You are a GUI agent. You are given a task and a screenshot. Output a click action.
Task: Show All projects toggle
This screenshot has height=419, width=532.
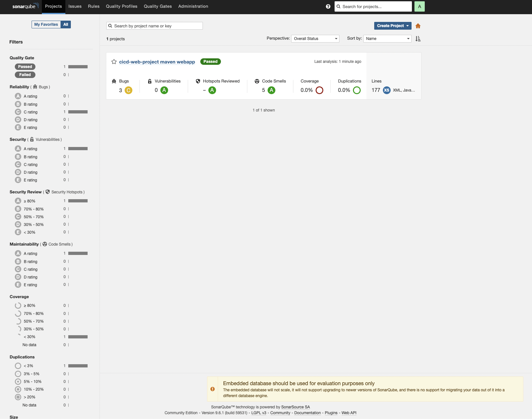(x=66, y=24)
